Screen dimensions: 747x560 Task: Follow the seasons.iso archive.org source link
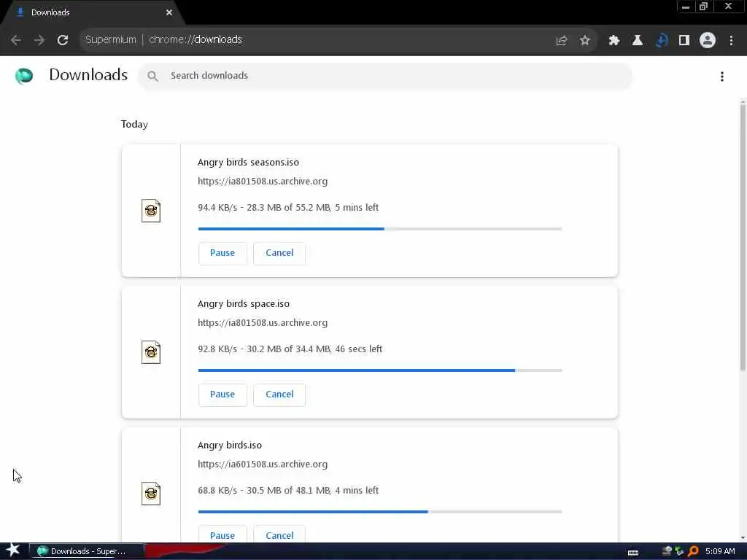click(263, 182)
